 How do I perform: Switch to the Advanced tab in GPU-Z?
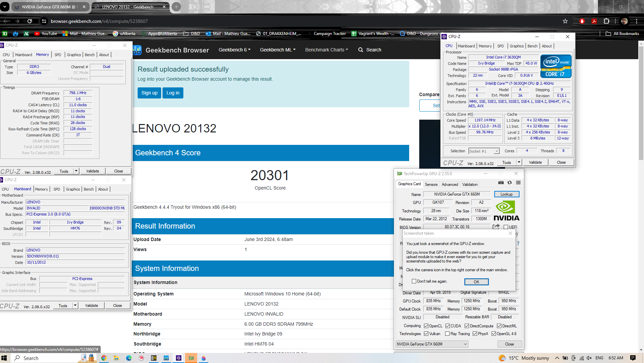click(450, 185)
